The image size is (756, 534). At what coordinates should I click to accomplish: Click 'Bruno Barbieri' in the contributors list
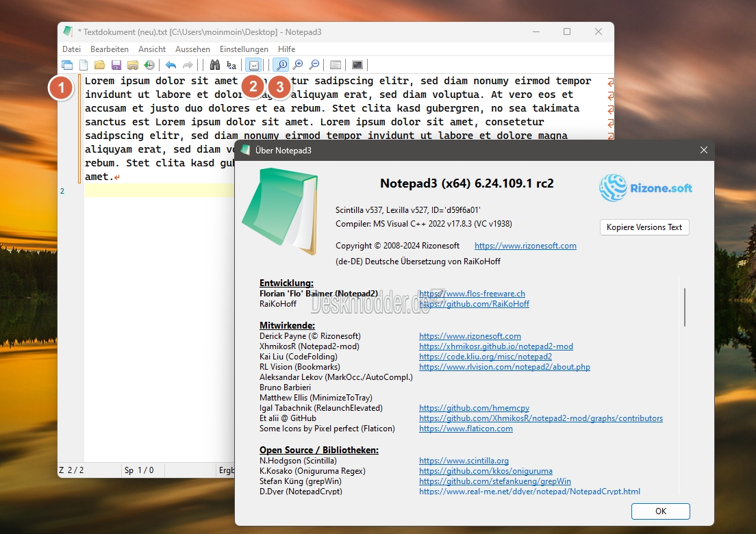[285, 387]
